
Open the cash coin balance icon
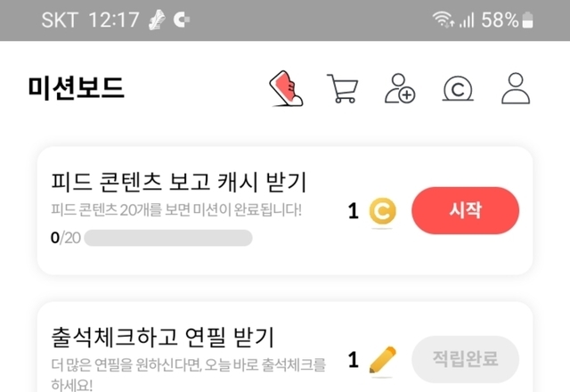coord(458,89)
